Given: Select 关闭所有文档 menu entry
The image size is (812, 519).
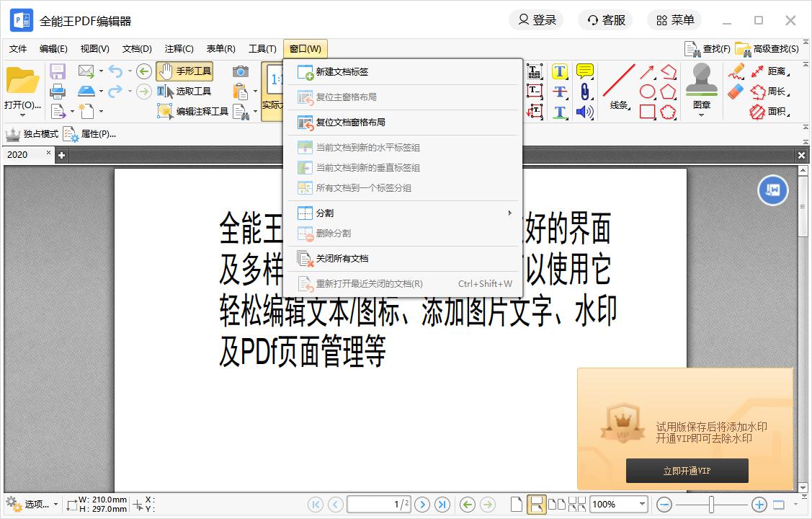Looking at the screenshot, I should click(x=342, y=259).
